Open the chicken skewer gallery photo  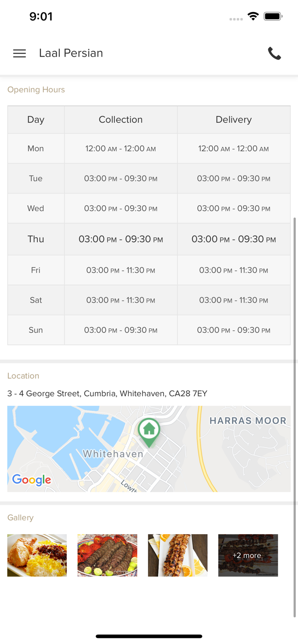pos(178,555)
